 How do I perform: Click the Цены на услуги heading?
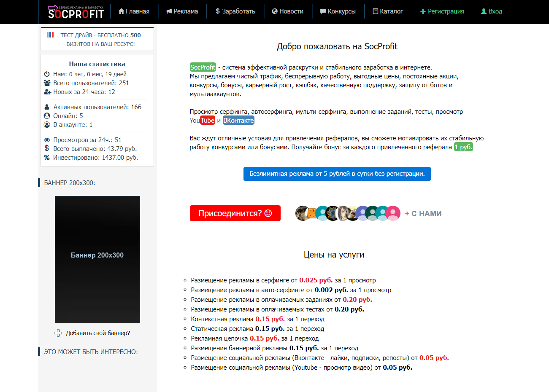(334, 255)
